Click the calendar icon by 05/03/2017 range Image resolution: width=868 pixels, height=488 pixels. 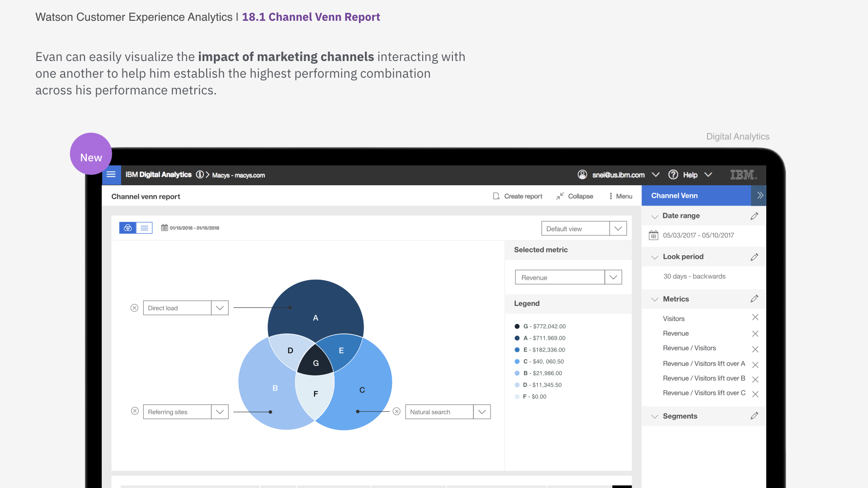(x=653, y=235)
